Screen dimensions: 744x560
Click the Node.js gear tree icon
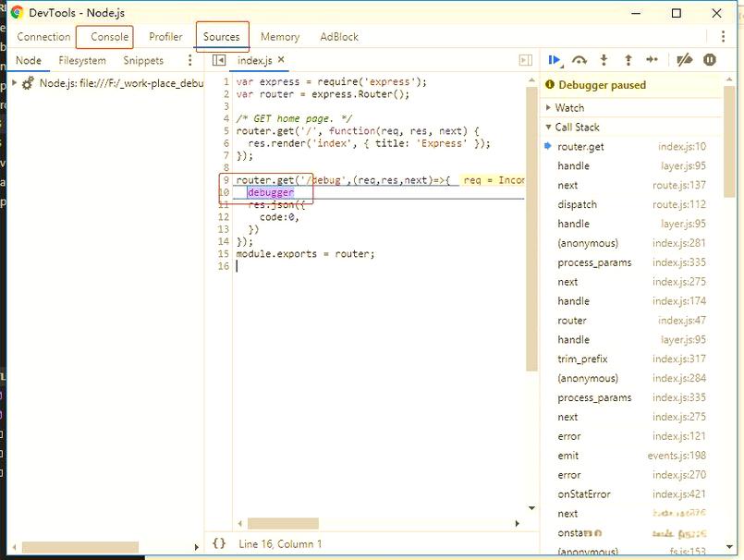[x=28, y=83]
